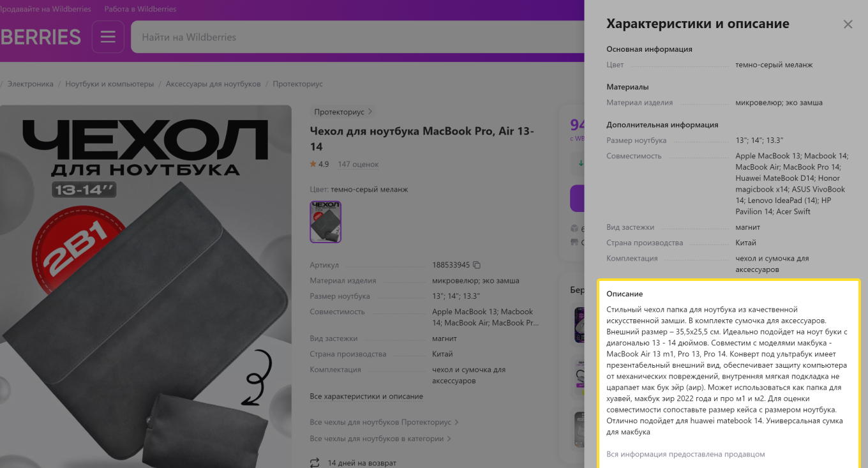
Task: Click the panel's Совместимость value starting Apple MacBook 13
Action: (x=792, y=184)
